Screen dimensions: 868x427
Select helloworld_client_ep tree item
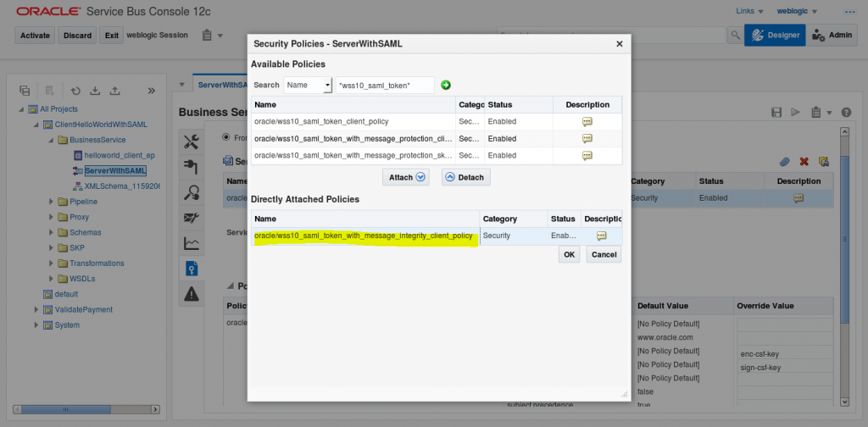click(x=119, y=155)
